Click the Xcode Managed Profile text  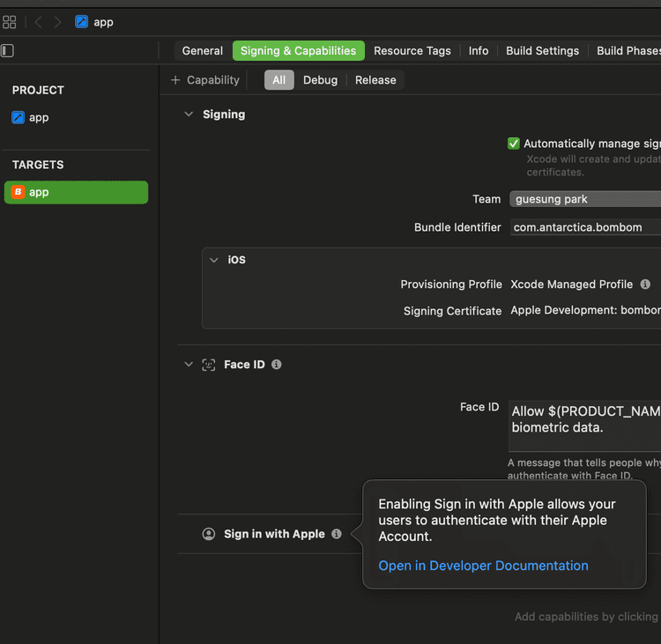[571, 284]
